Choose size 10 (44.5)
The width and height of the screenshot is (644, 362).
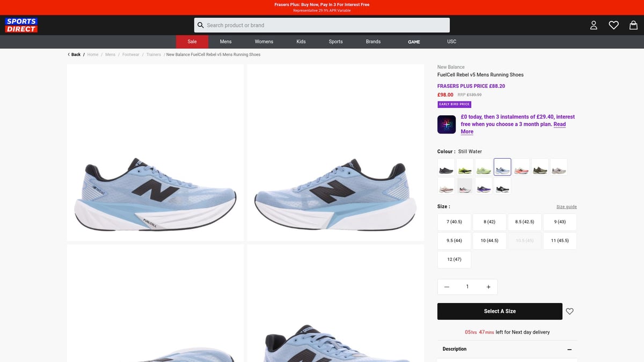[x=489, y=241]
